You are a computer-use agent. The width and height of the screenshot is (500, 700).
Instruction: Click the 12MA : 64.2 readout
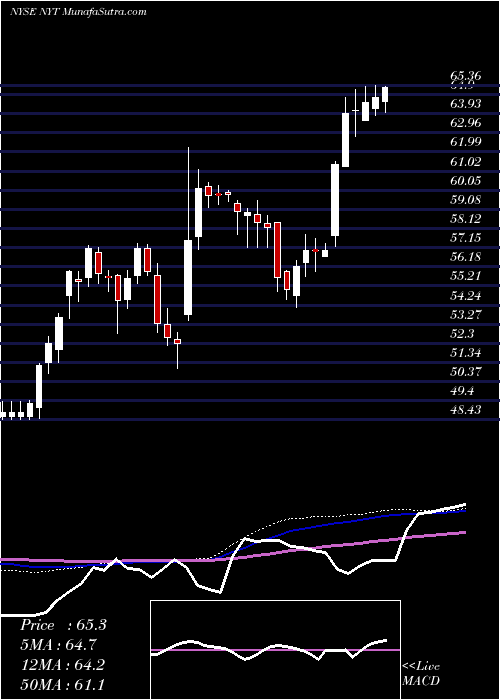point(62,665)
